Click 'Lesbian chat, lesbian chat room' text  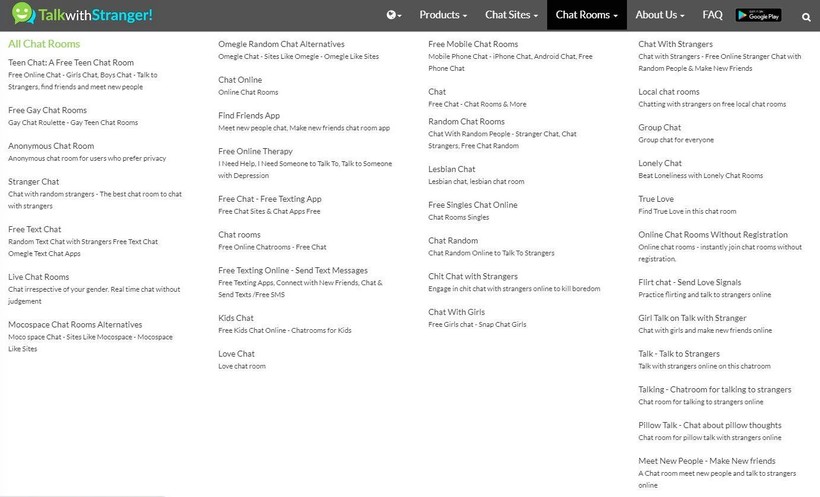pyautogui.click(x=476, y=182)
